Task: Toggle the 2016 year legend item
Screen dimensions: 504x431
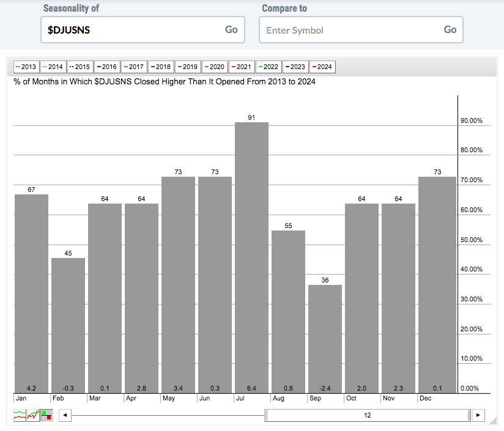Action: point(106,67)
